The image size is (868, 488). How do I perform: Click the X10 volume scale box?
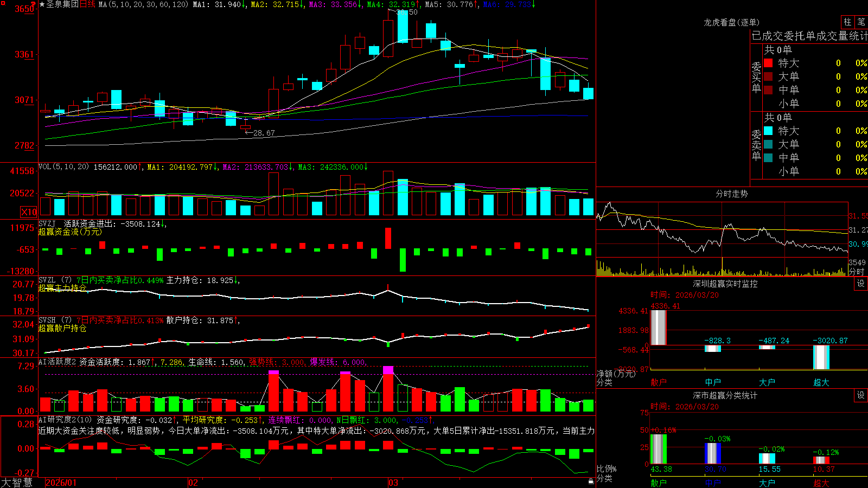click(x=29, y=212)
